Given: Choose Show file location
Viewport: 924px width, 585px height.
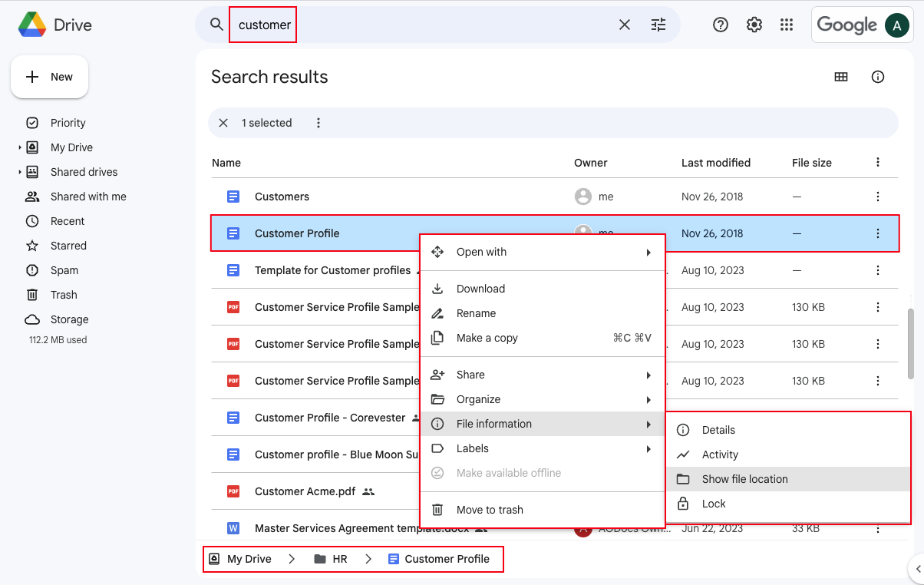Looking at the screenshot, I should click(x=744, y=479).
